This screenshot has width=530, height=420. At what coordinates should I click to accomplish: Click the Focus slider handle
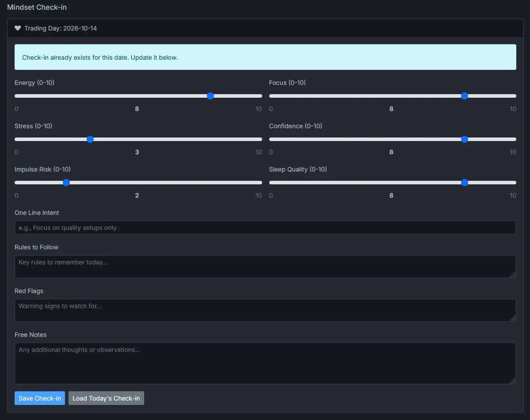point(465,96)
